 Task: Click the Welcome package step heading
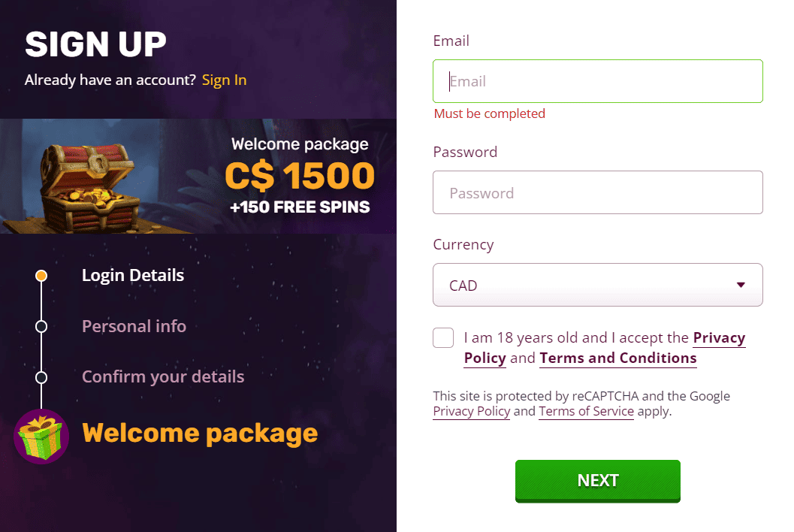[200, 434]
